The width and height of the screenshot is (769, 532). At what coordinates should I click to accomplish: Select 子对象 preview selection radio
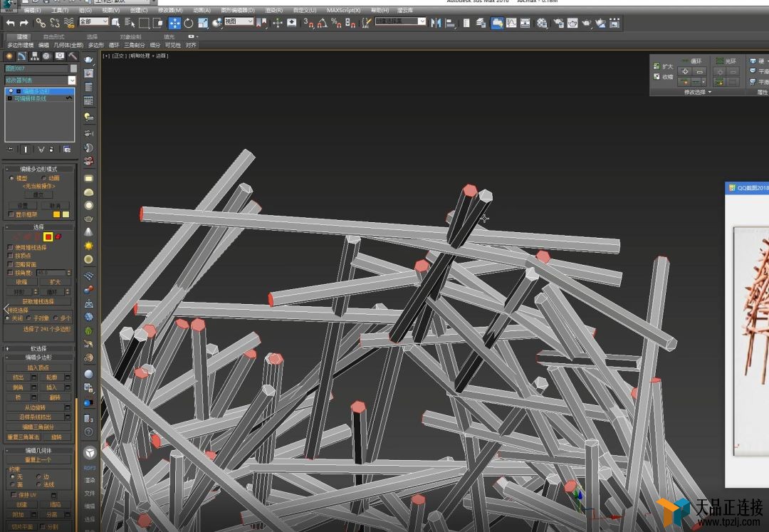[29, 318]
